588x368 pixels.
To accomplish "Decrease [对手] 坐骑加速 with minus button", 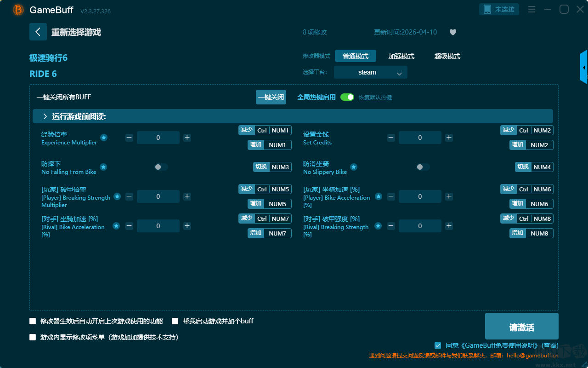I will click(x=129, y=226).
